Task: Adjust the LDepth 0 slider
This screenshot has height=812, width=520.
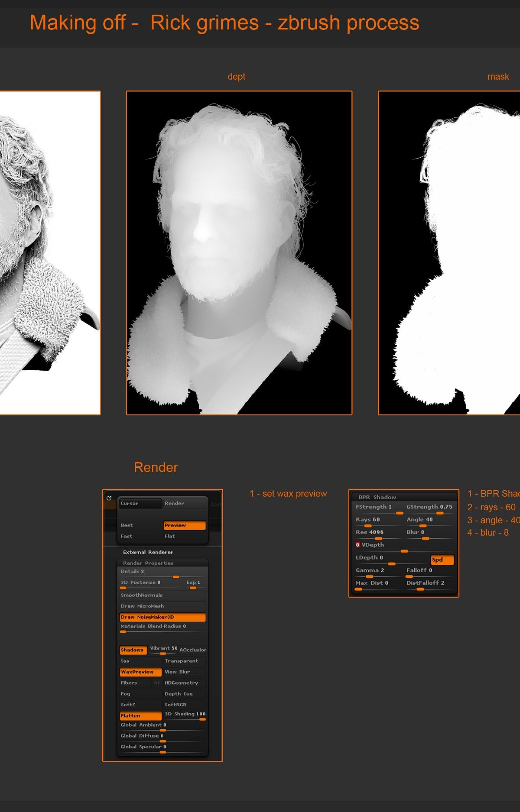Action: 391,559
